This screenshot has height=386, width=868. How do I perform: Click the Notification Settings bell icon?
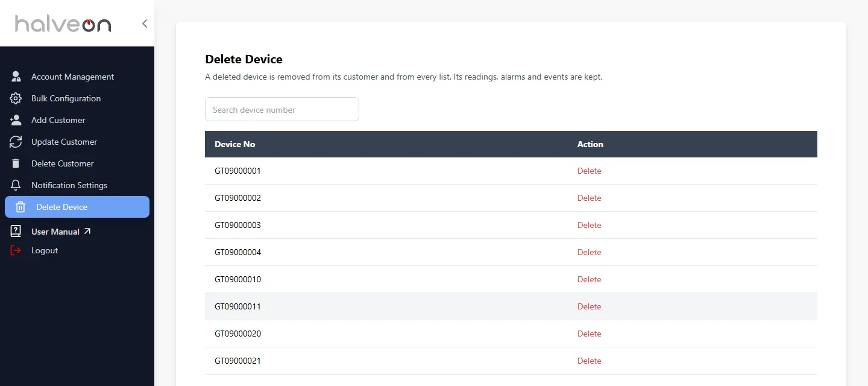pyautogui.click(x=16, y=185)
